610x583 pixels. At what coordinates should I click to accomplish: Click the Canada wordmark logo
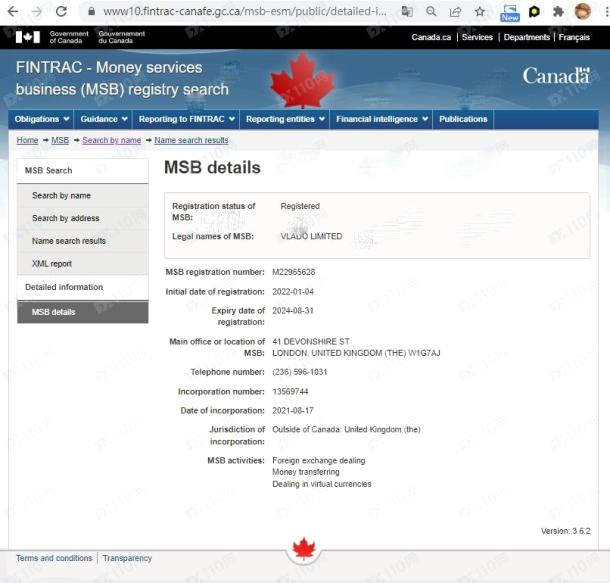556,75
